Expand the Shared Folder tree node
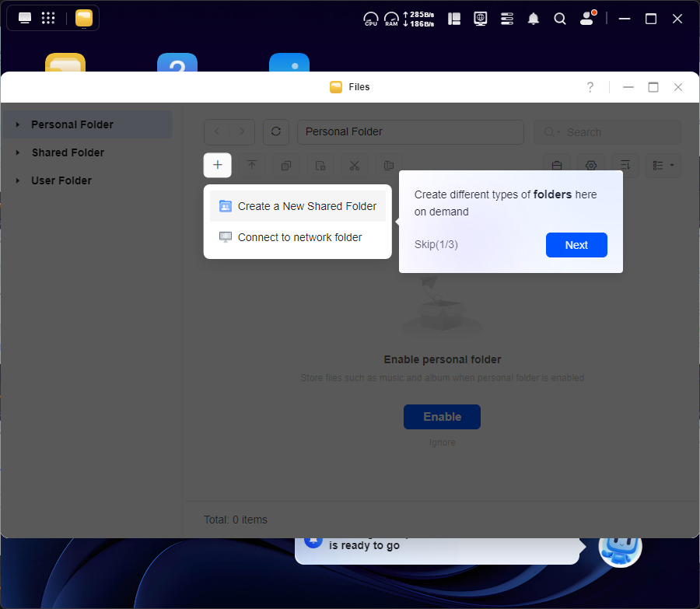 [x=18, y=152]
